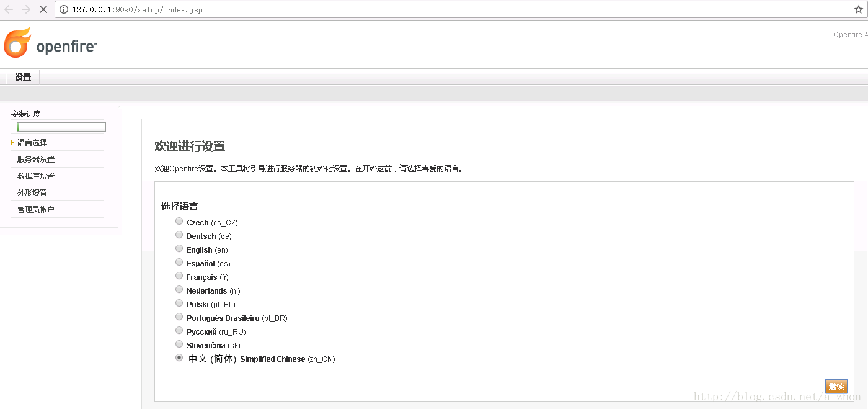The image size is (868, 409).
Task: Click the welcome description paragraph
Action: click(309, 169)
